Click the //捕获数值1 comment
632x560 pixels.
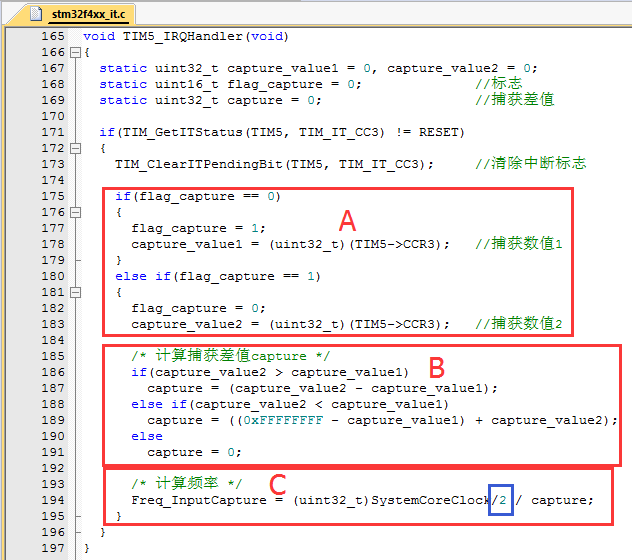click(519, 244)
